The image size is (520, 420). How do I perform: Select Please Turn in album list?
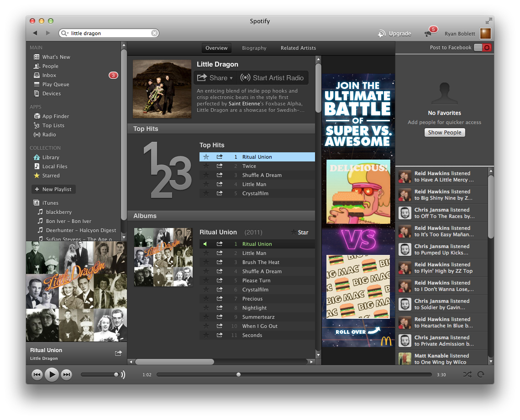pyautogui.click(x=257, y=280)
